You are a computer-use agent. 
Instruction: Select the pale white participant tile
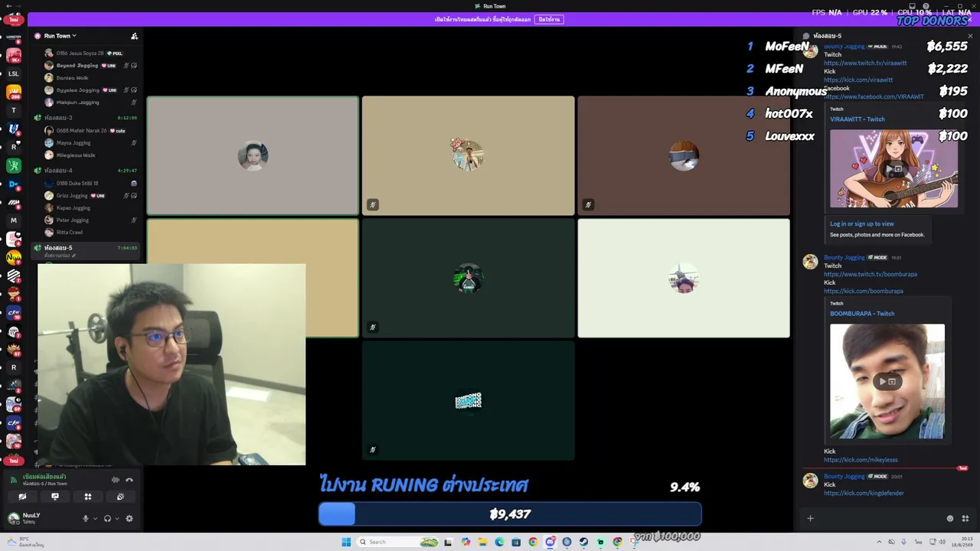(x=684, y=279)
